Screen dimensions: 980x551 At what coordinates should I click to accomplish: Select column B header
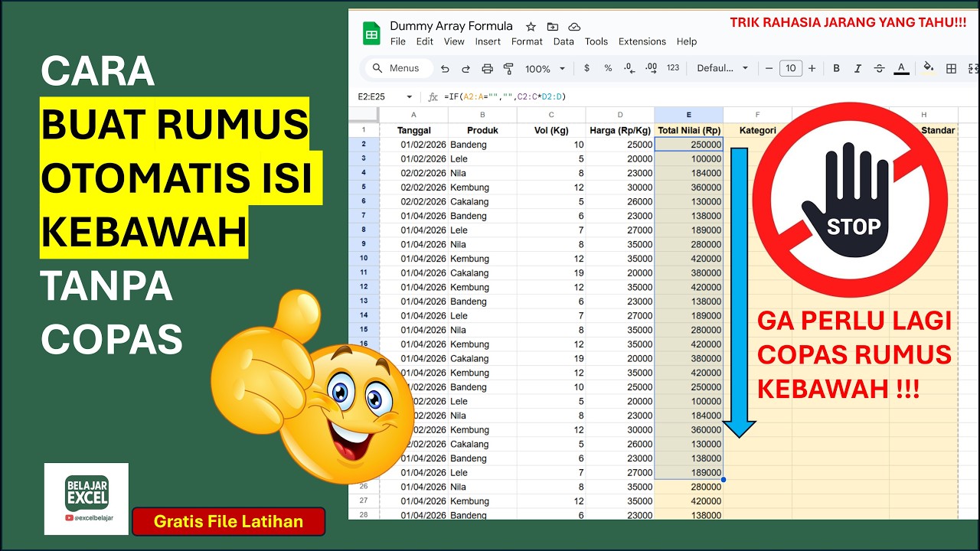(482, 115)
